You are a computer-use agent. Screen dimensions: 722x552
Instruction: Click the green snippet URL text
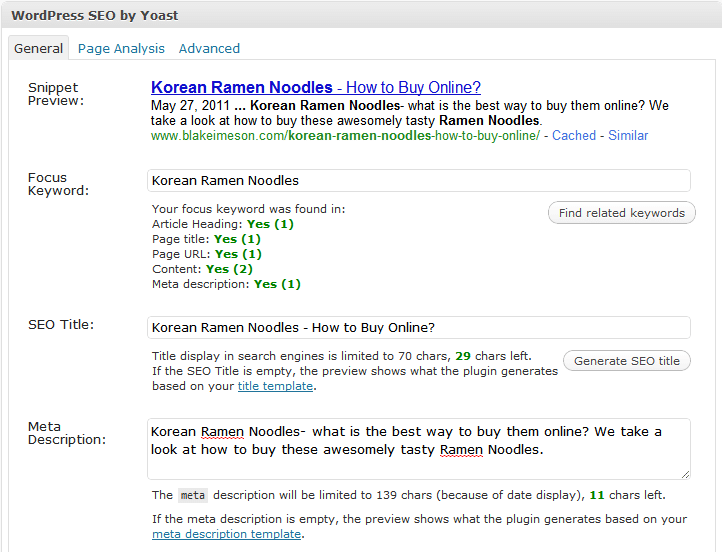(x=345, y=135)
